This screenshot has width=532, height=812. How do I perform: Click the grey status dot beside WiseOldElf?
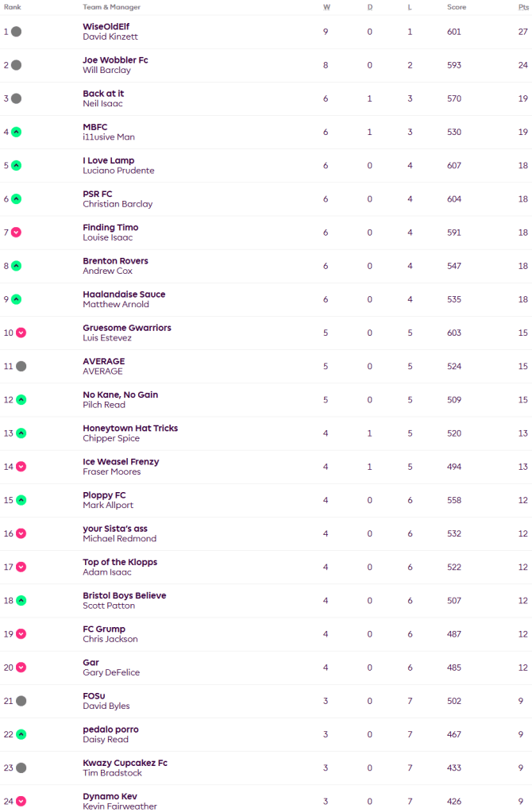17,32
